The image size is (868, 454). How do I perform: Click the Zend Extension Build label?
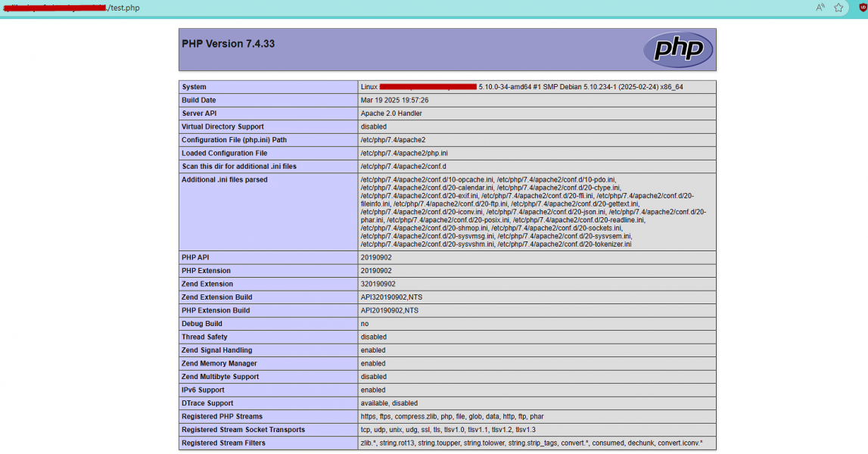click(x=216, y=297)
